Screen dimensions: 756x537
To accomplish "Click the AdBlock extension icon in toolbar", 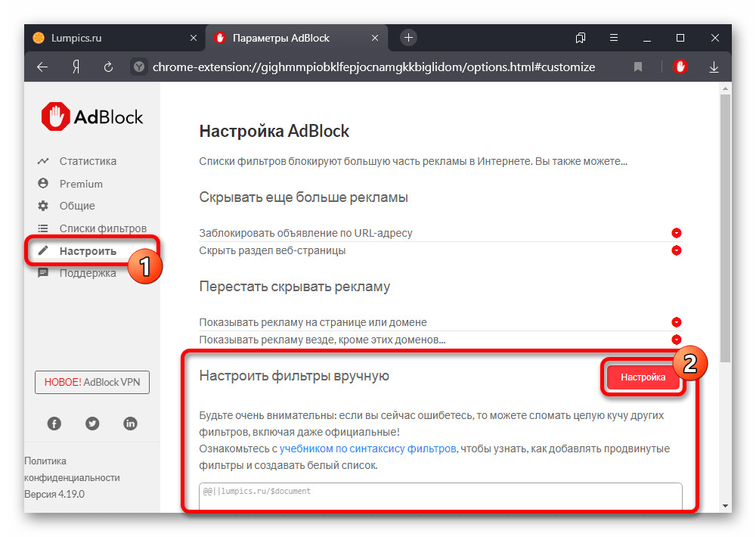I will [x=680, y=67].
